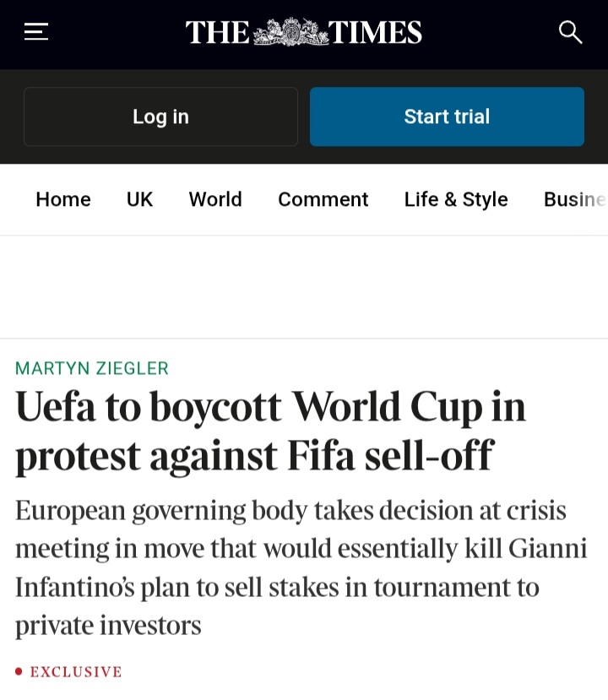Open the Uefa boycott World Cup headline
Viewport: 608px width, 700px height.
[270, 431]
